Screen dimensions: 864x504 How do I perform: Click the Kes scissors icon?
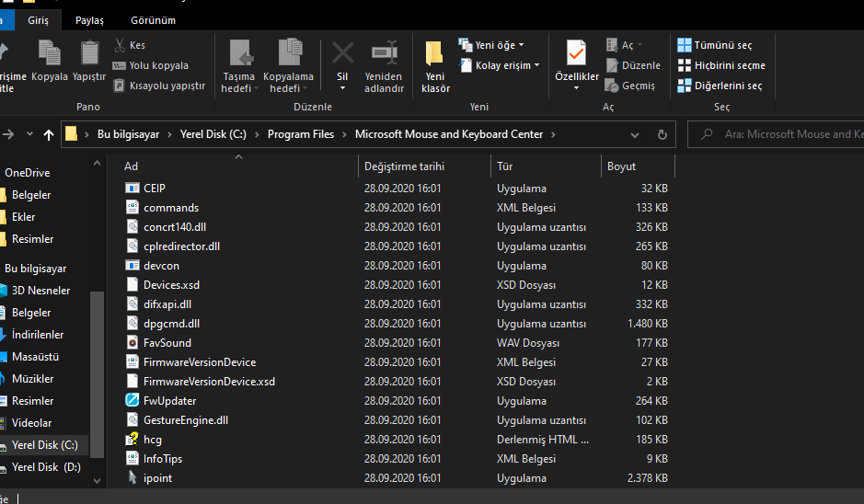point(121,45)
